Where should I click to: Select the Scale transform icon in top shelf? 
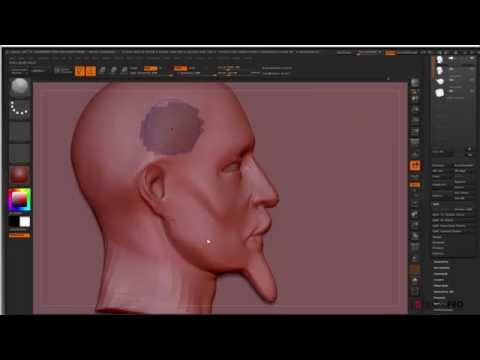click(x=113, y=70)
